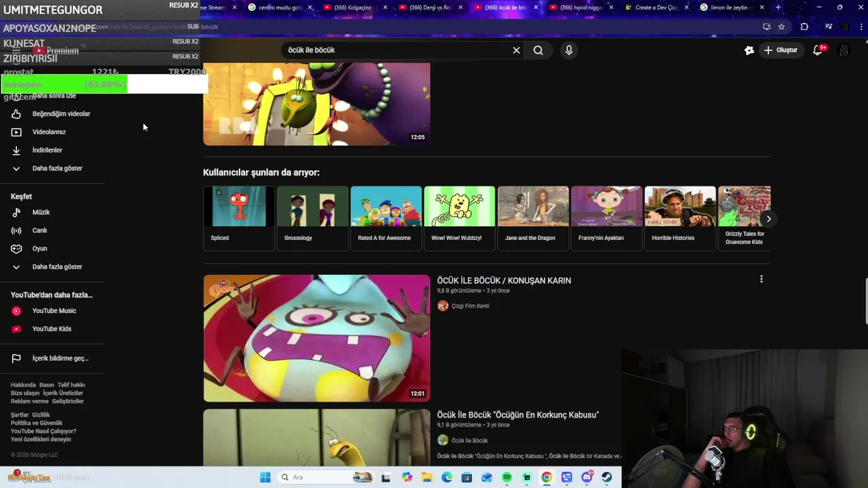
Task: Open Steam from the taskbar
Action: click(x=607, y=477)
